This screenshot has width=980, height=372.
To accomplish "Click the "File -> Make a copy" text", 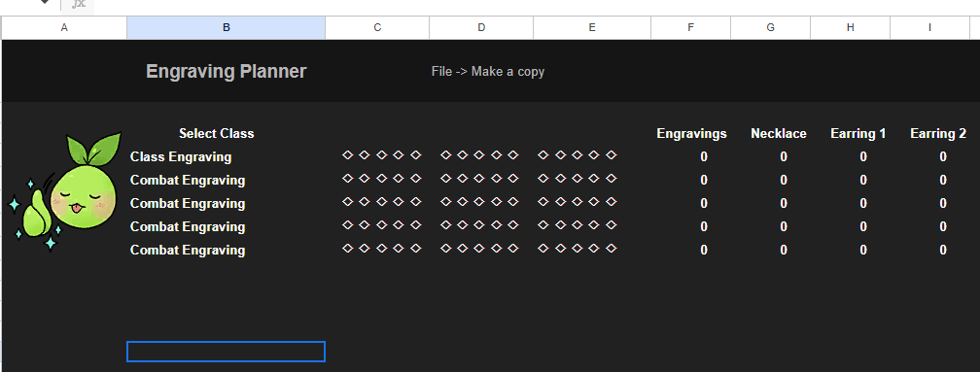I will 487,71.
